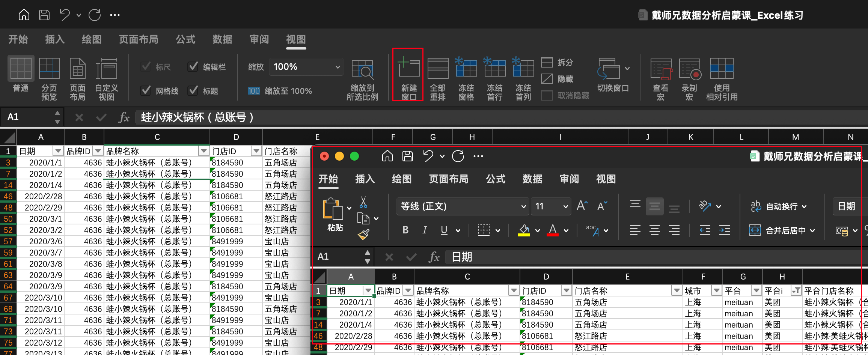Click red font color button
Screen dimensions: 868x355
click(552, 230)
